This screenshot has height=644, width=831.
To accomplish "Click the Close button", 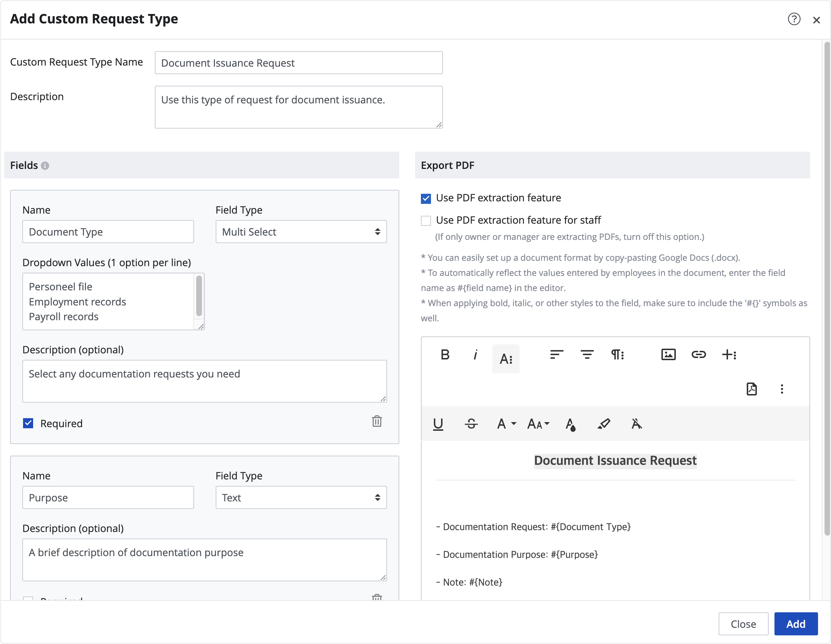I will pos(743,624).
